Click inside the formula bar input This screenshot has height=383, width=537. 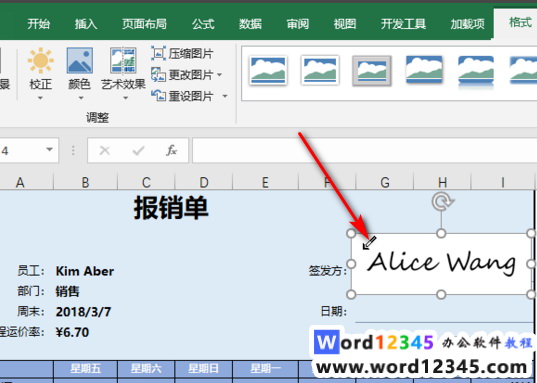(364, 150)
